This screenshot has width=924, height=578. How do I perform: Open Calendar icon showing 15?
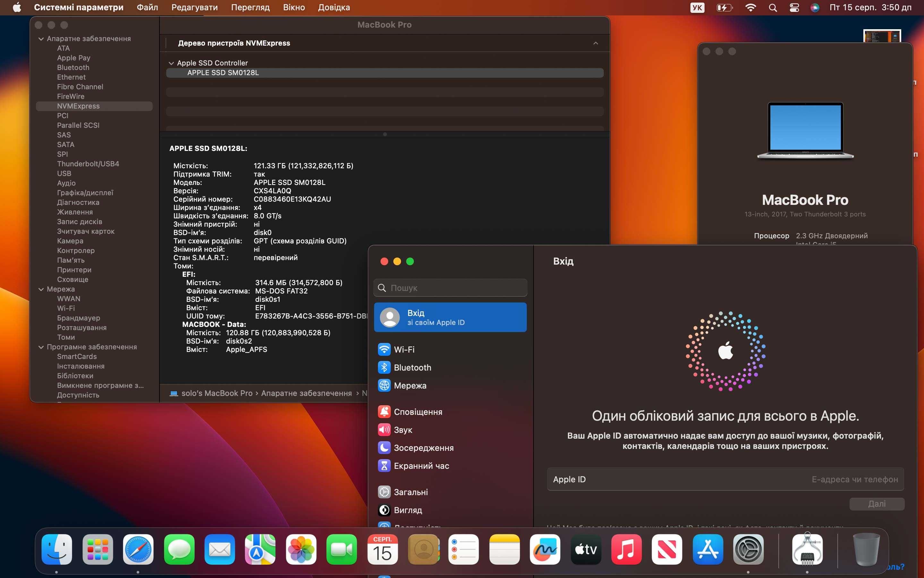[x=382, y=549]
